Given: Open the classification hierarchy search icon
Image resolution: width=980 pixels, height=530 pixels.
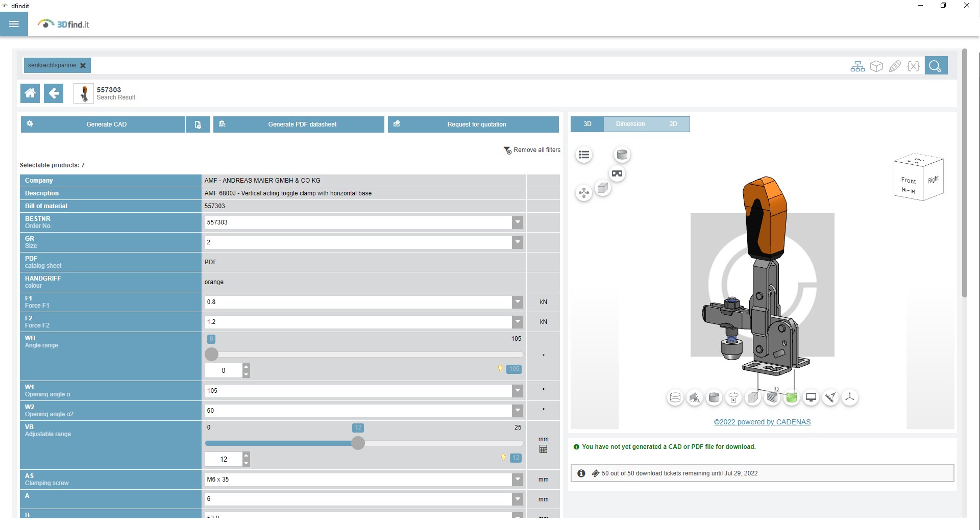Looking at the screenshot, I should [857, 66].
